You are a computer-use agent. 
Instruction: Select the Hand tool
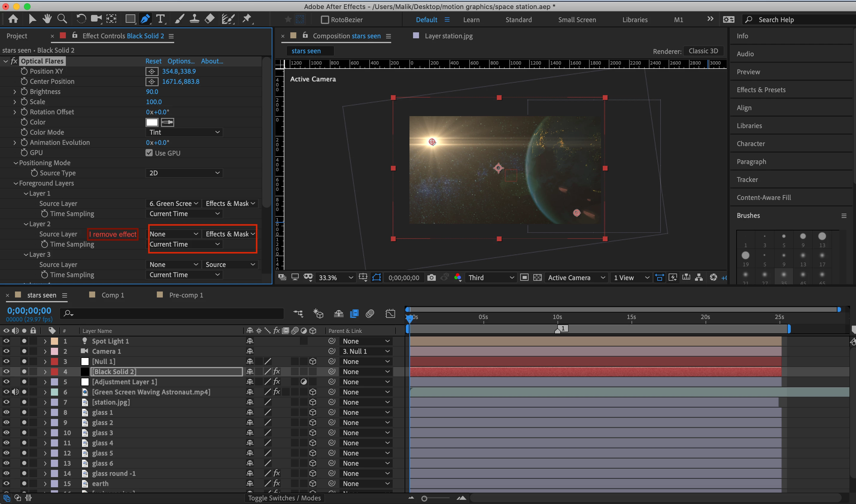[x=47, y=19]
